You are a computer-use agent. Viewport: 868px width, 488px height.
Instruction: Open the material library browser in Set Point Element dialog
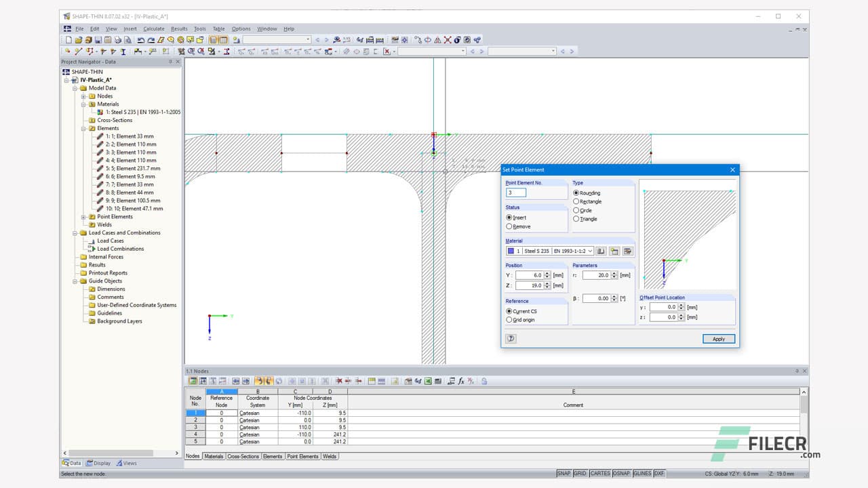[x=601, y=251]
